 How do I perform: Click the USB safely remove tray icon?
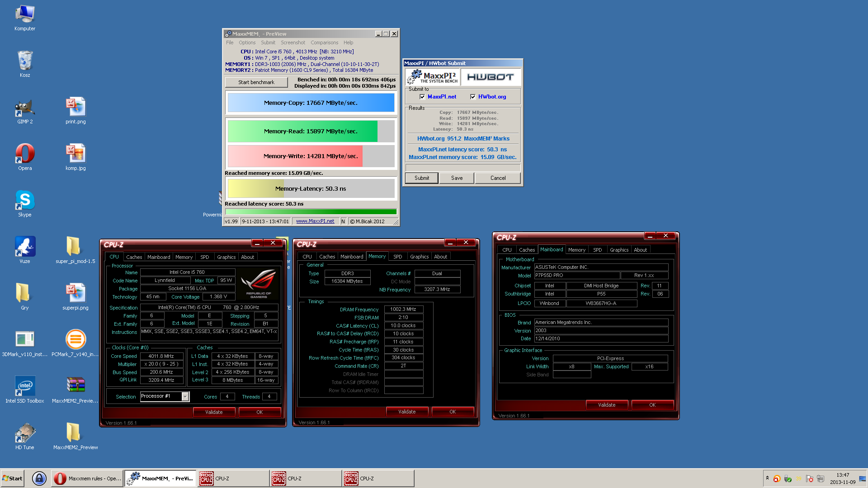click(x=788, y=479)
